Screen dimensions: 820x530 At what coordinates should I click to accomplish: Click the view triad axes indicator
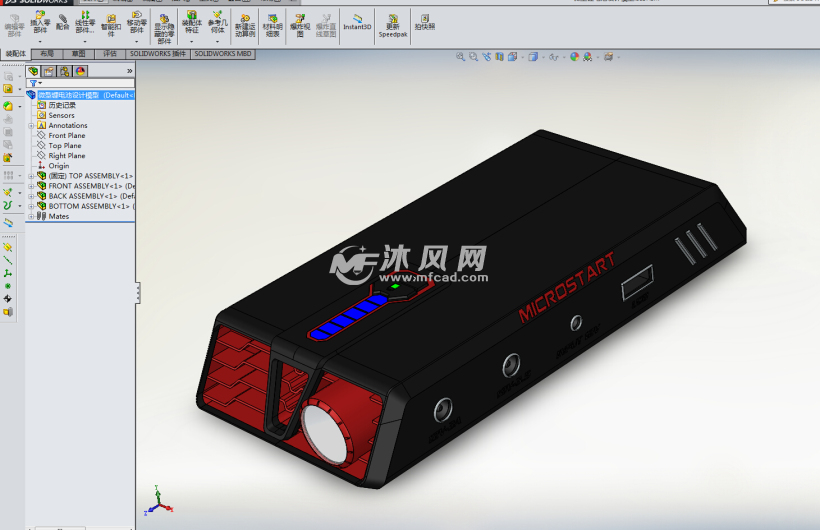[158, 501]
